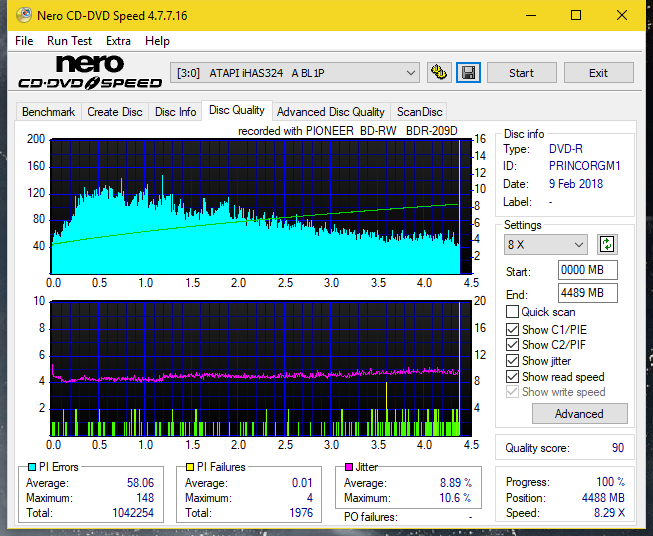Click the refresh speed settings icon

[x=607, y=244]
